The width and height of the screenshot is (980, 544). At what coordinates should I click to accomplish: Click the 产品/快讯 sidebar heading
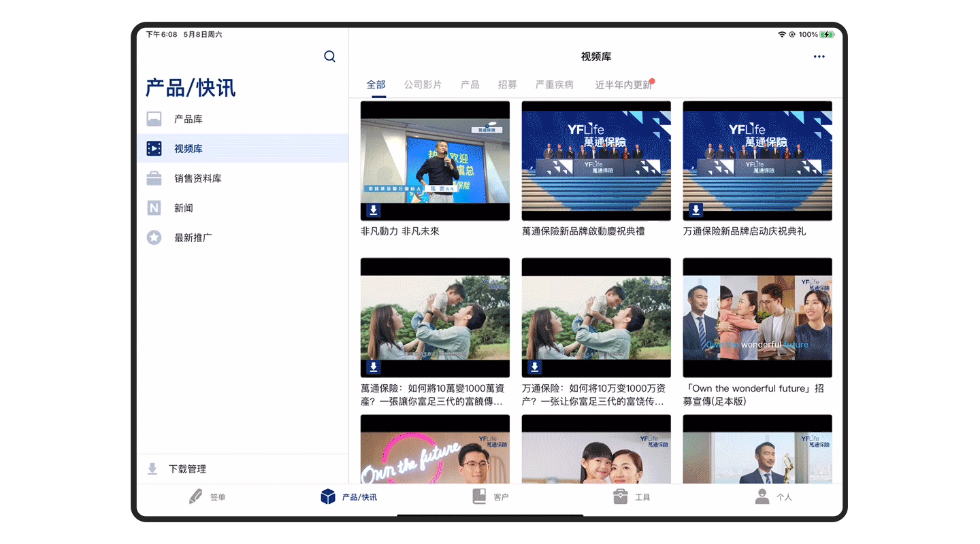tap(191, 88)
